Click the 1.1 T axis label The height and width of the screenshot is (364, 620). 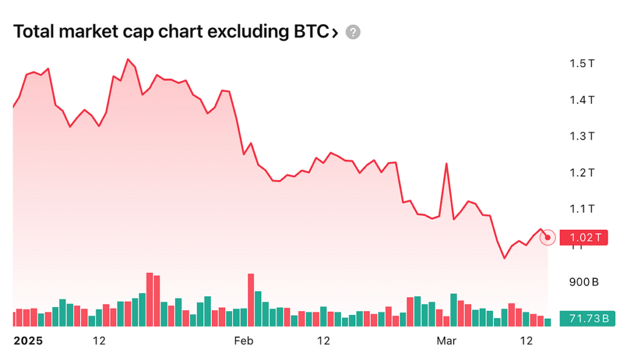pyautogui.click(x=581, y=209)
